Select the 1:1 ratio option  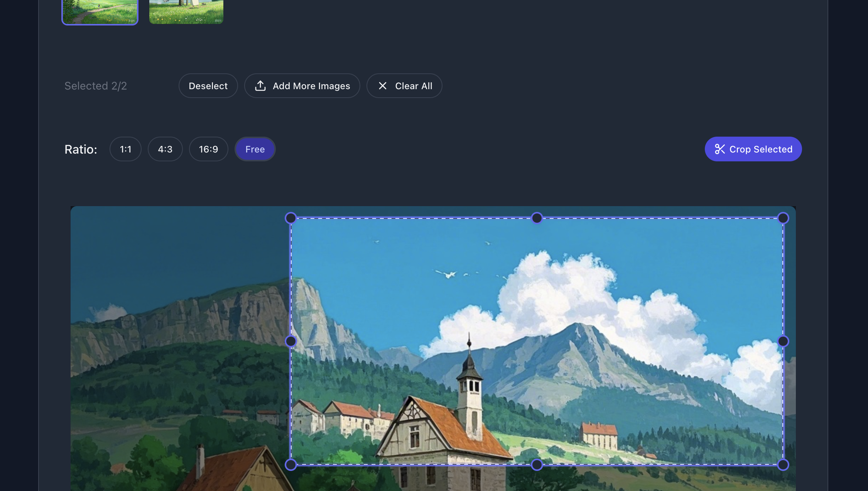coord(125,149)
